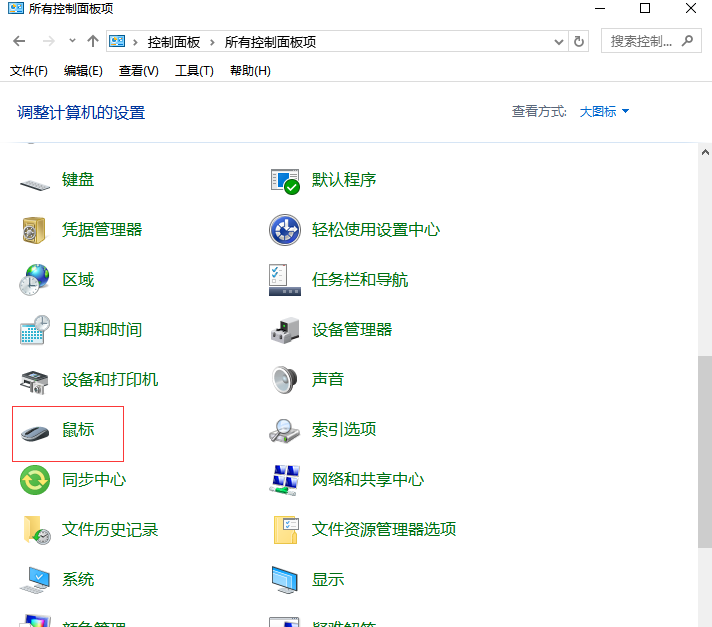Expand the 大图标 view mode dropdown
The image size is (712, 627).
(604, 111)
